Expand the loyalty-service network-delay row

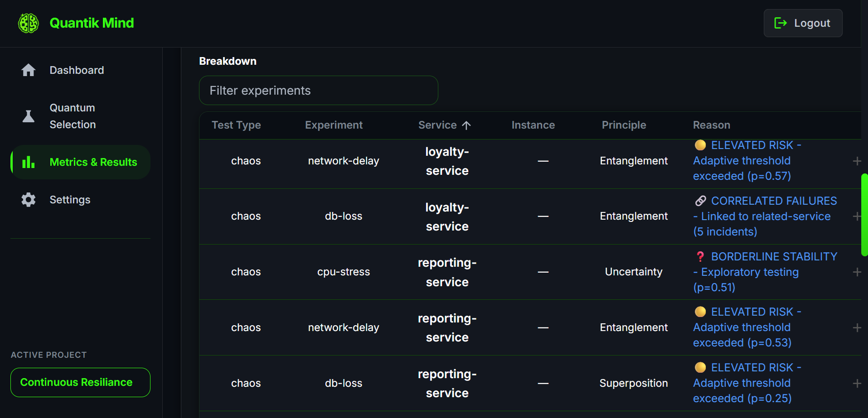pyautogui.click(x=858, y=161)
